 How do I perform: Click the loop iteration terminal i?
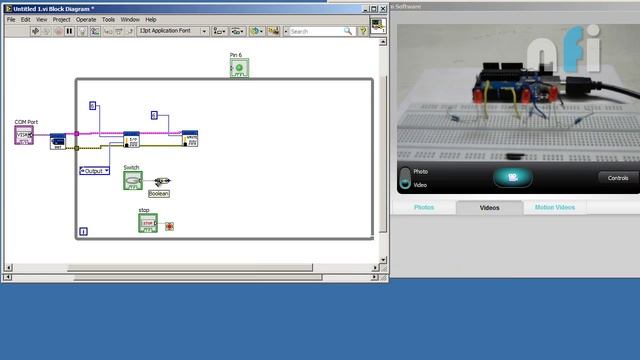point(83,231)
